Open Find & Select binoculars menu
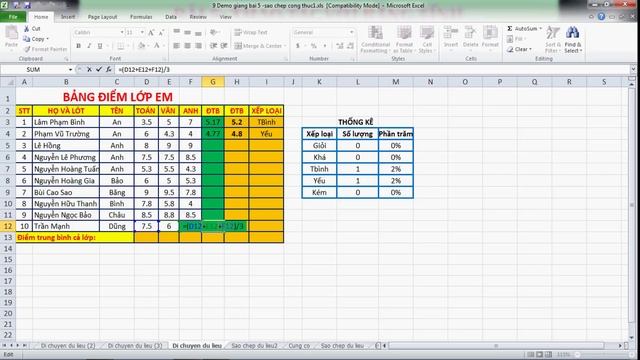The height and width of the screenshot is (360, 640). click(x=573, y=39)
